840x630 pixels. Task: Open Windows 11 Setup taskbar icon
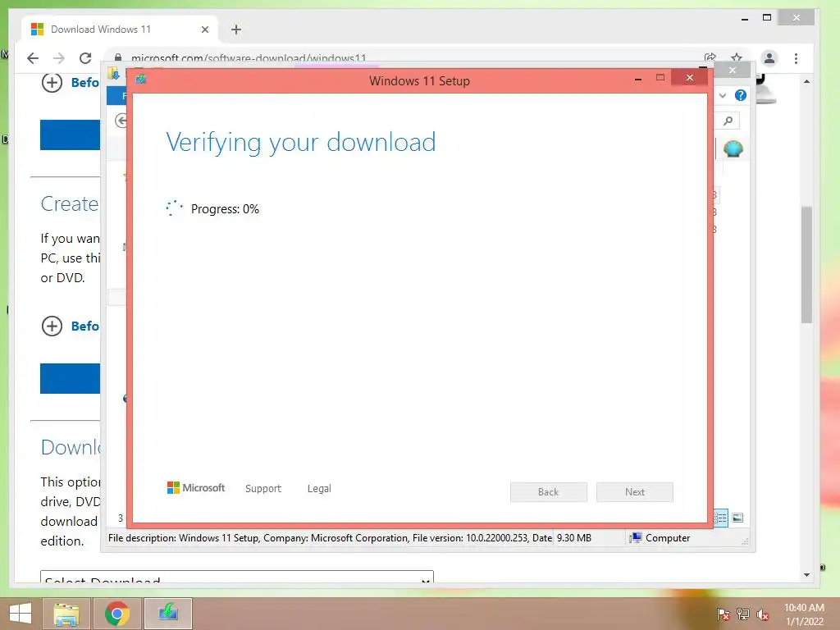168,614
